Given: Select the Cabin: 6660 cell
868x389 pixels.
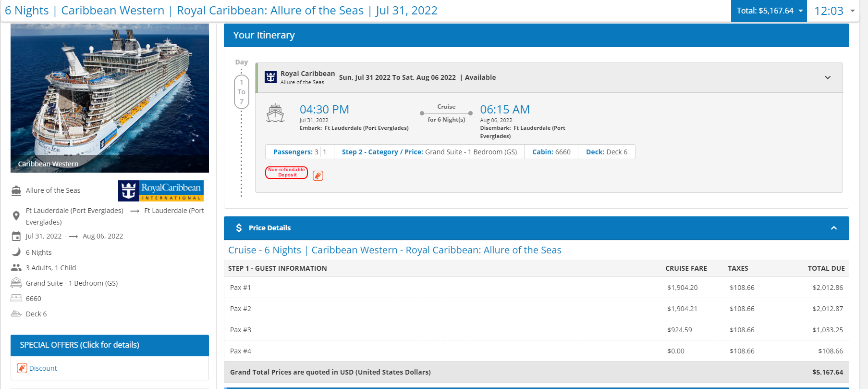Looking at the screenshot, I should tap(551, 152).
